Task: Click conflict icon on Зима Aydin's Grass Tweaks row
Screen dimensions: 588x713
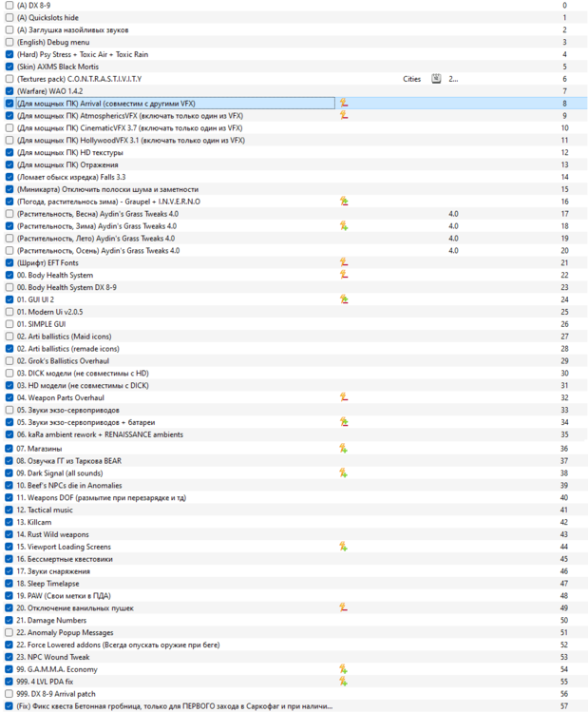Action: tap(344, 226)
